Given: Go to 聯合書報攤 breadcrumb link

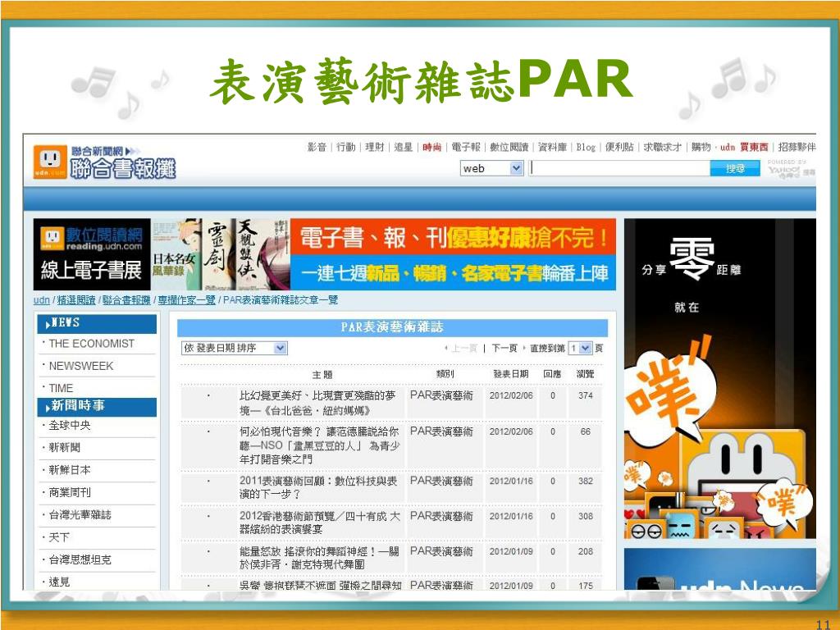Looking at the screenshot, I should click(x=126, y=300).
